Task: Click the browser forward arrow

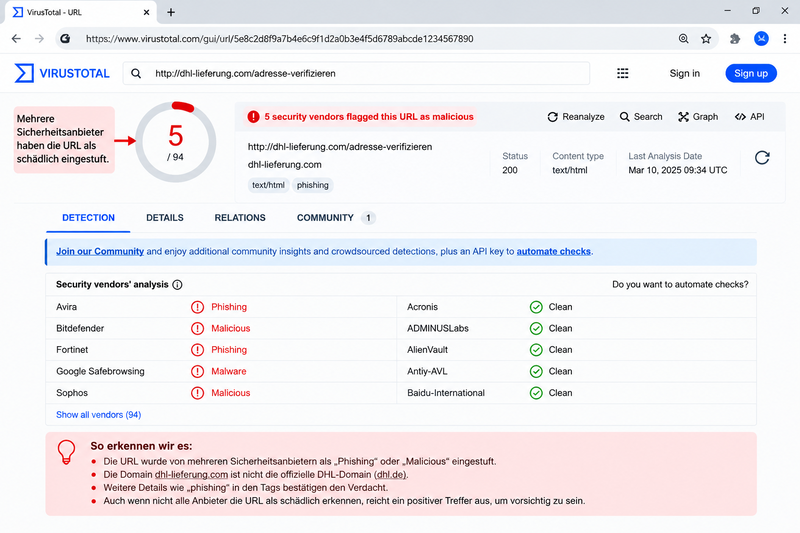Action: (x=39, y=39)
